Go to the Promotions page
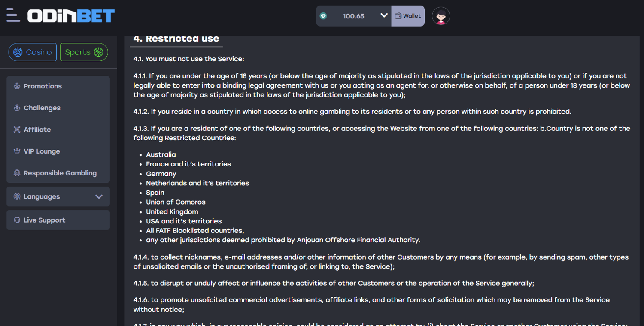The width and height of the screenshot is (644, 326). pyautogui.click(x=43, y=86)
